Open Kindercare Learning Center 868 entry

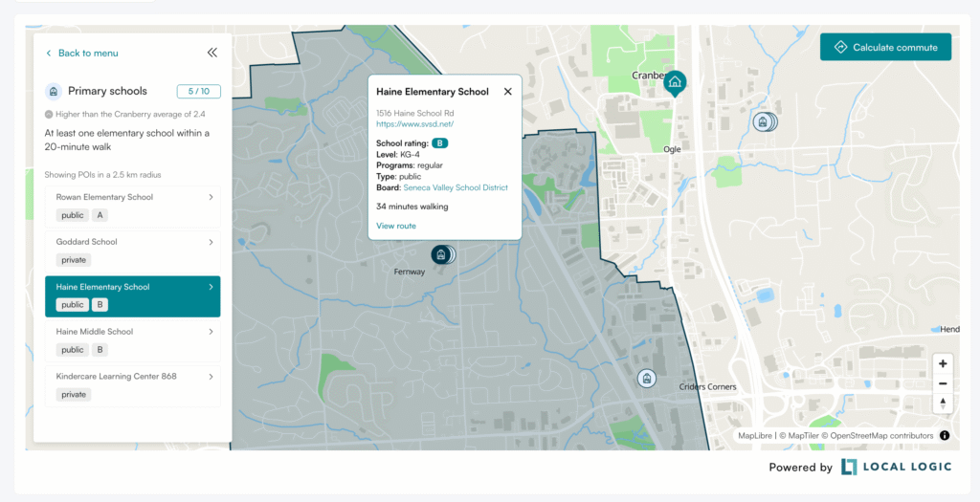point(132,386)
